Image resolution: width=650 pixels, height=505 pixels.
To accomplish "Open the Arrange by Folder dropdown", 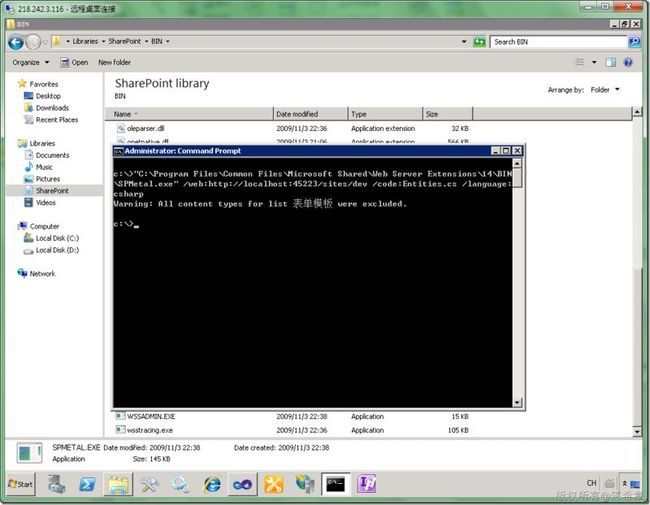I will tap(605, 90).
